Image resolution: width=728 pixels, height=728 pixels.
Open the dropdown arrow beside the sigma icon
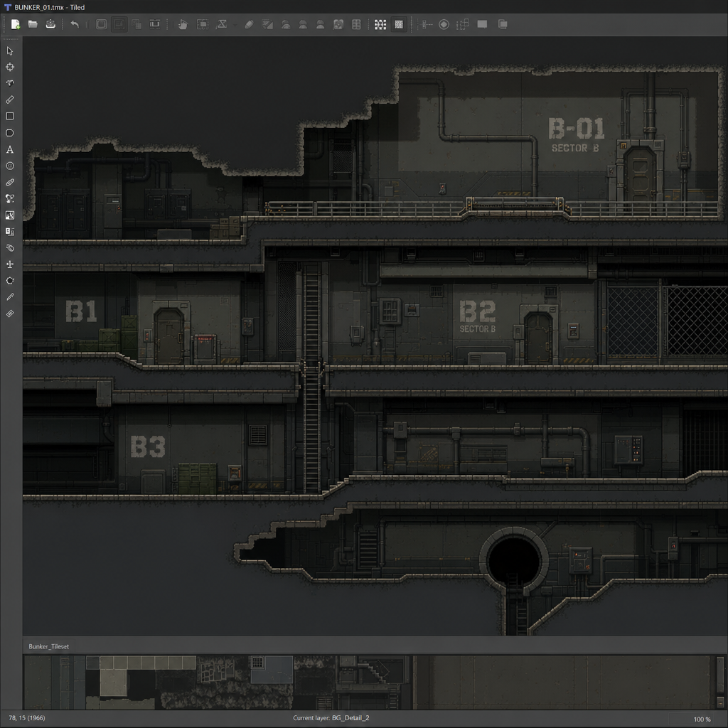(x=234, y=25)
